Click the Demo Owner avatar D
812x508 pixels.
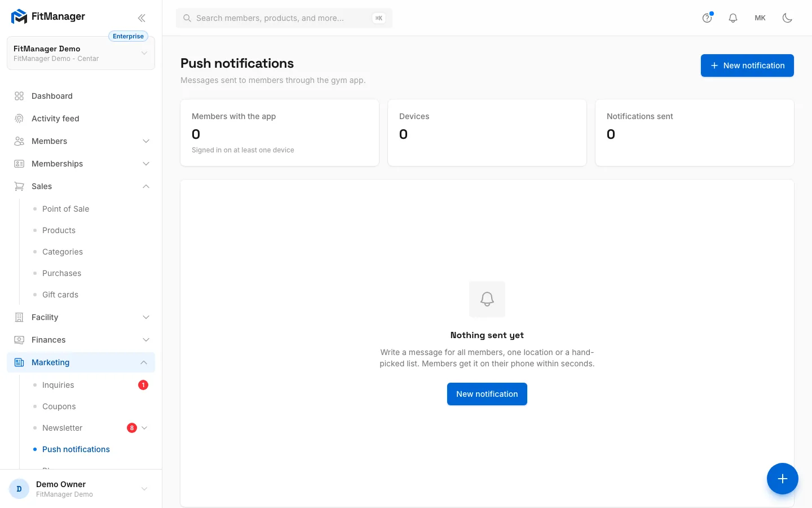coord(19,489)
